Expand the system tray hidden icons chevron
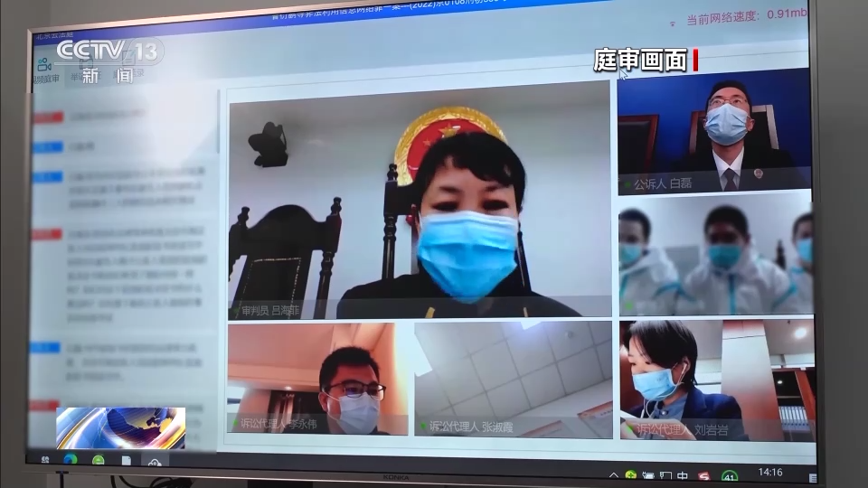Screen dimensions: 868x488 click(612, 474)
